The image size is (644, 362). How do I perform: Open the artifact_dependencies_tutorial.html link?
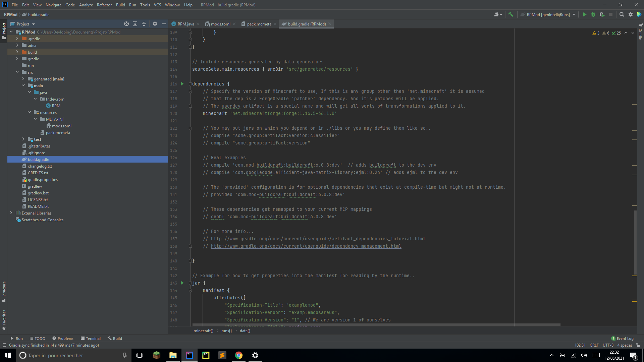pyautogui.click(x=318, y=239)
